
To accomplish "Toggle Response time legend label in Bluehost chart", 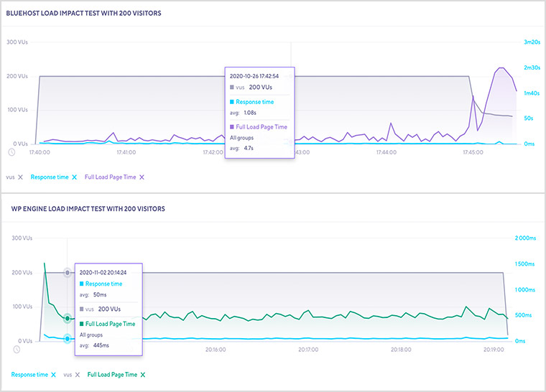I will click(50, 177).
